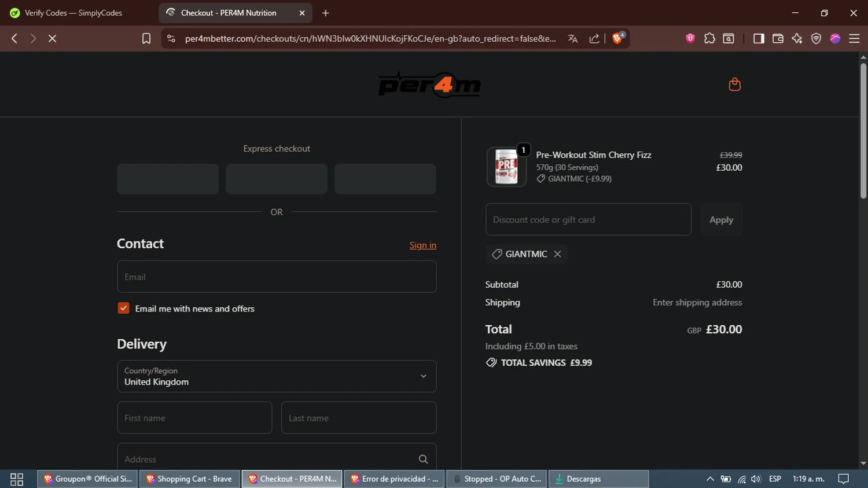
Task: Open the shopping bag cart icon
Action: point(734,85)
